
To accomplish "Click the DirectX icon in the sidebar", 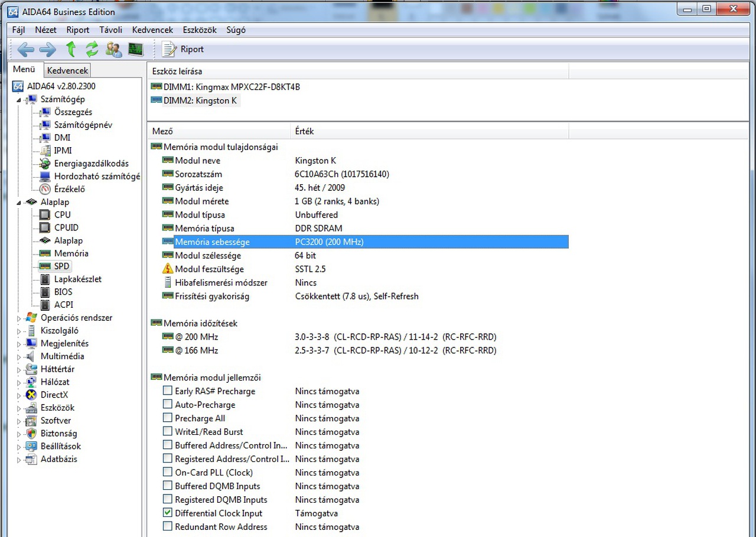I will (31, 395).
